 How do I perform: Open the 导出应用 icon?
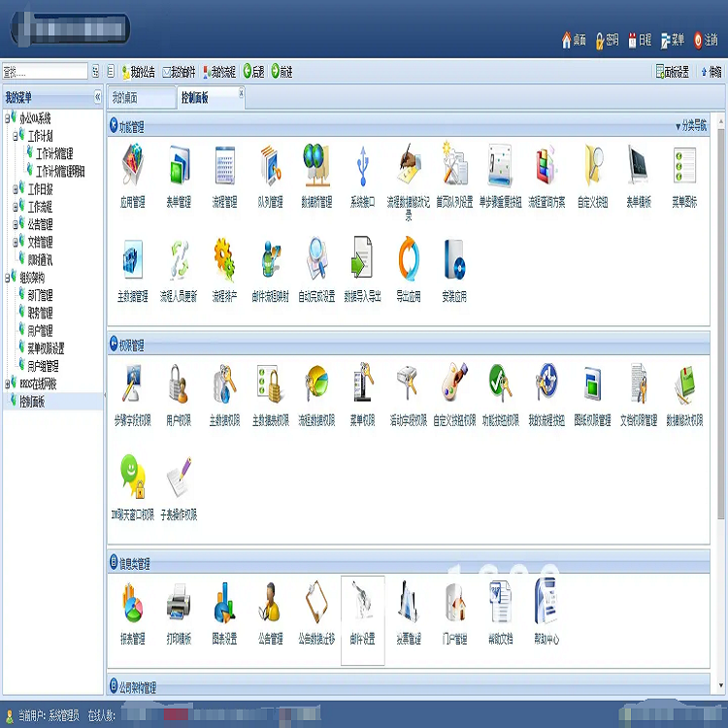coord(409,260)
